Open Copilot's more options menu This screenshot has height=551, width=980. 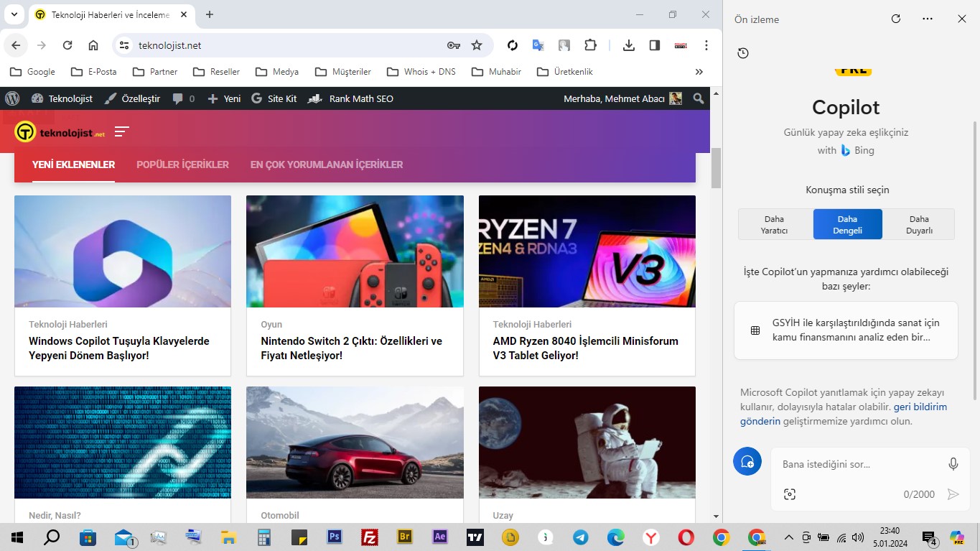click(927, 19)
